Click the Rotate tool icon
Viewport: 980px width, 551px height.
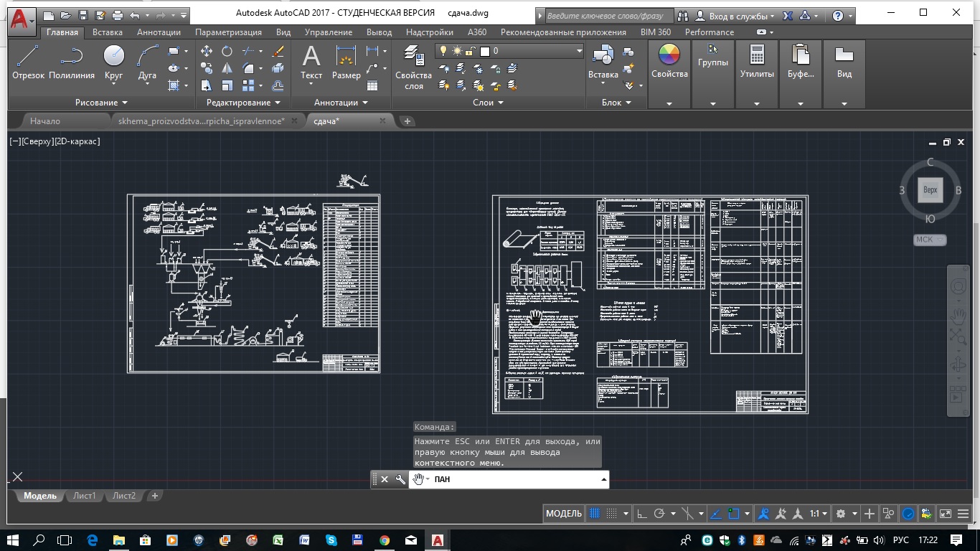tap(227, 51)
